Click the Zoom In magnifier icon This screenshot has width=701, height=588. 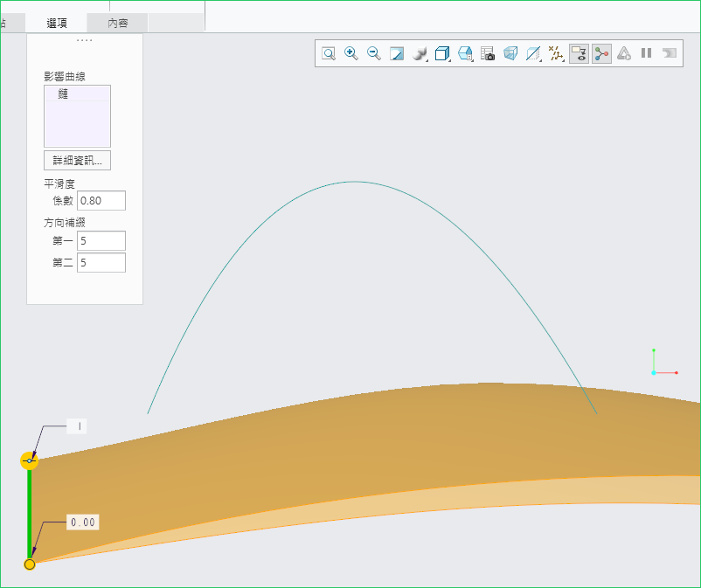pos(351,53)
